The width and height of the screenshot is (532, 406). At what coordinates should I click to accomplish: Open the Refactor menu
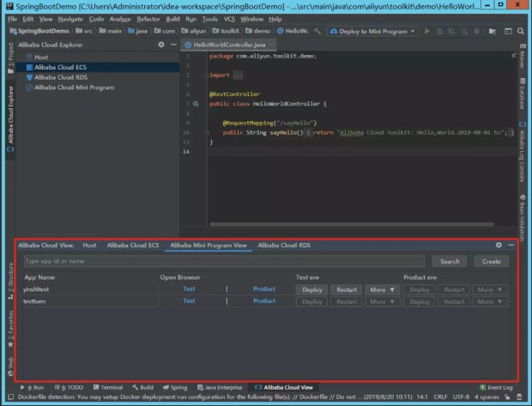point(148,18)
